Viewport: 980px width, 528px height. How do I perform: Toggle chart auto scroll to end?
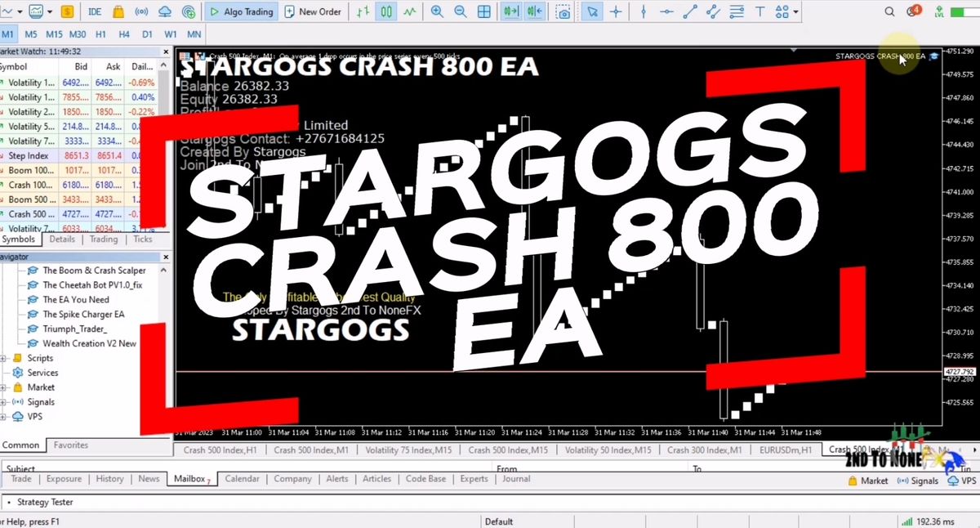(512, 11)
